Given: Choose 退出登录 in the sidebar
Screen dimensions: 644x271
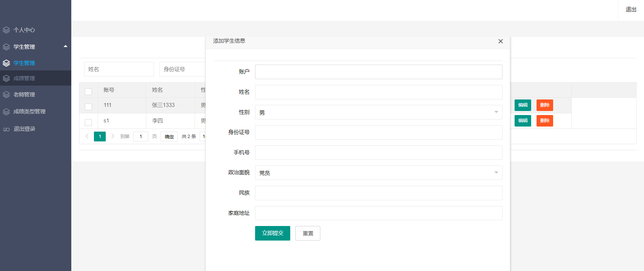Looking at the screenshot, I should (x=24, y=129).
